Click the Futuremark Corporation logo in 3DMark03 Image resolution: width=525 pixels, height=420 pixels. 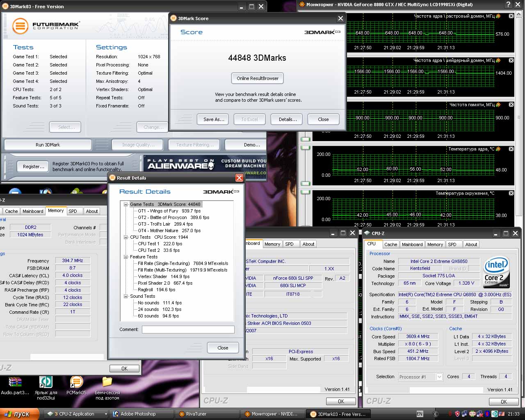point(46,26)
